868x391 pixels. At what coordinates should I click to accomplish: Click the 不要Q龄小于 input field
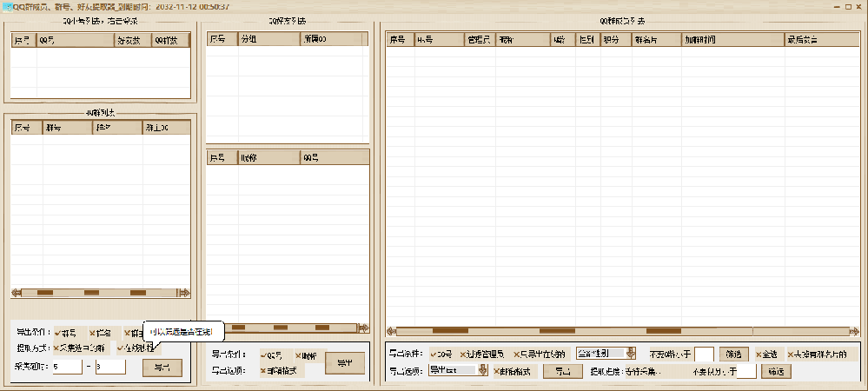pyautogui.click(x=704, y=354)
